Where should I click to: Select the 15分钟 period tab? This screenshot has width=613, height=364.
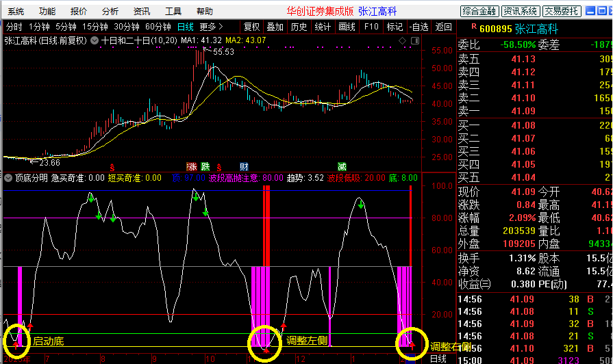95,27
